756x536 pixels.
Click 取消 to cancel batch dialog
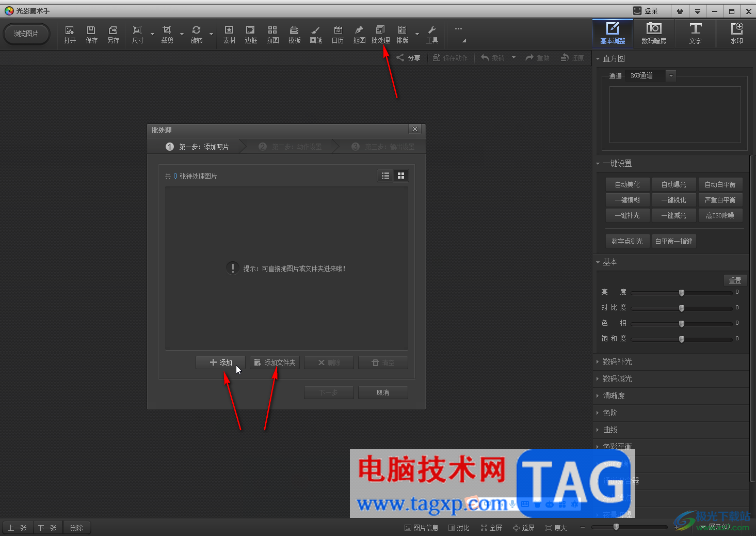click(x=383, y=392)
